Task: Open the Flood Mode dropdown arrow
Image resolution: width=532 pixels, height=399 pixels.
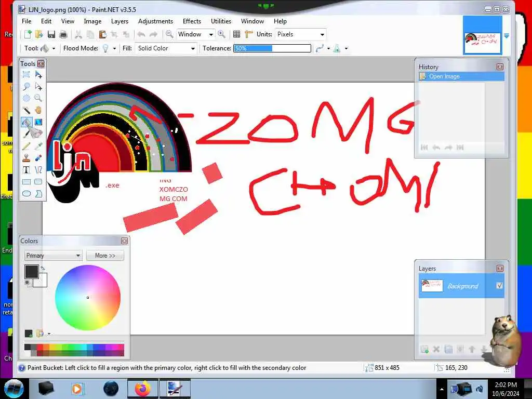Action: point(114,48)
